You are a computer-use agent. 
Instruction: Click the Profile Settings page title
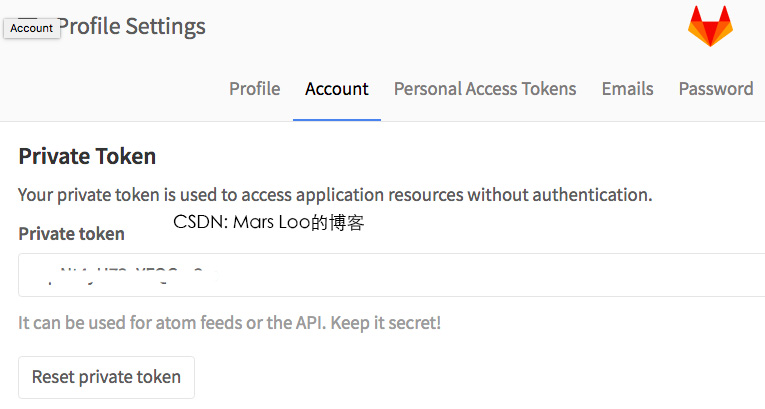[x=132, y=27]
